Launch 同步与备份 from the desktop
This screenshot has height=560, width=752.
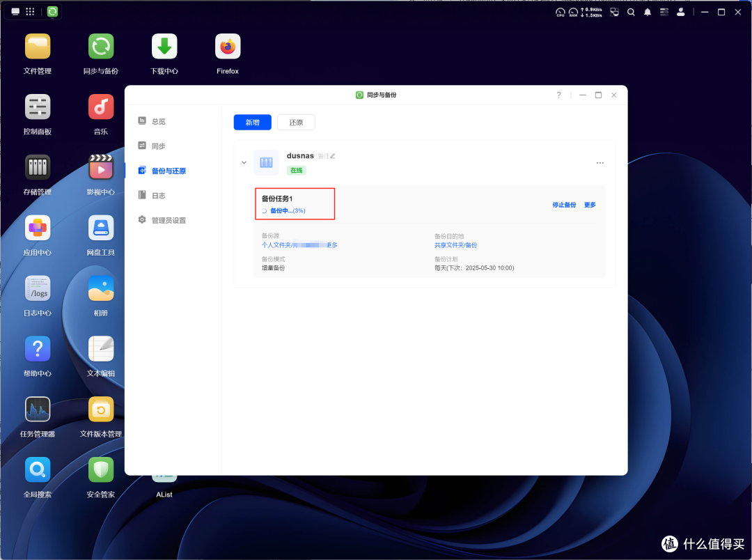pyautogui.click(x=101, y=47)
